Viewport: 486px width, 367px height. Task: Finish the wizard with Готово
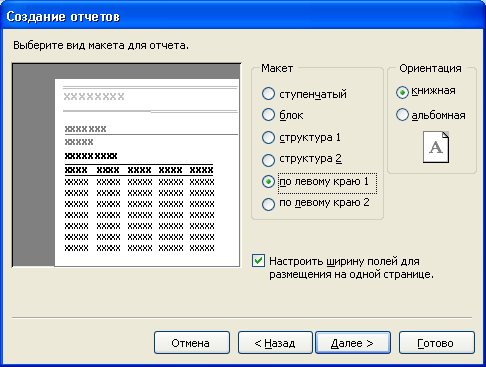coord(437,342)
